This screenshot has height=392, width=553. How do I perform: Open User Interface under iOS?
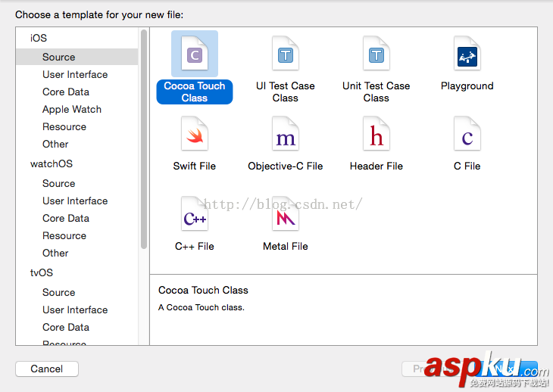click(x=77, y=75)
